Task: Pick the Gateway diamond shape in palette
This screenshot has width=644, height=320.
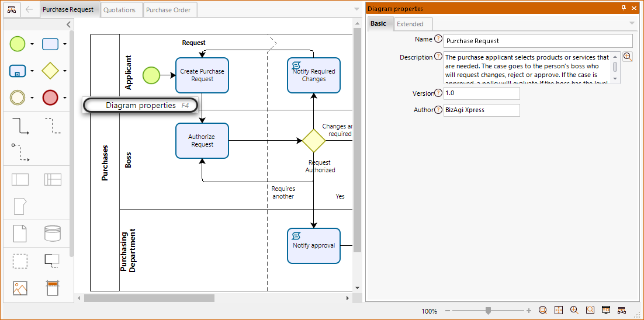Action: 50,71
